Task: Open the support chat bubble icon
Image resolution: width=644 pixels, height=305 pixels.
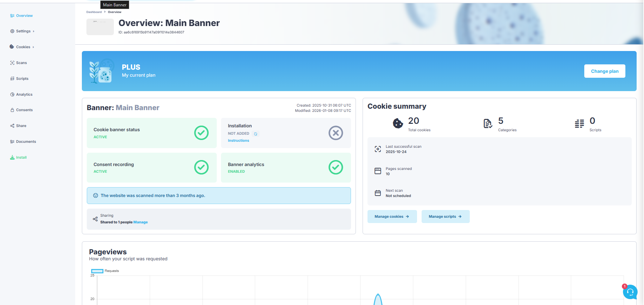Action: (x=630, y=292)
